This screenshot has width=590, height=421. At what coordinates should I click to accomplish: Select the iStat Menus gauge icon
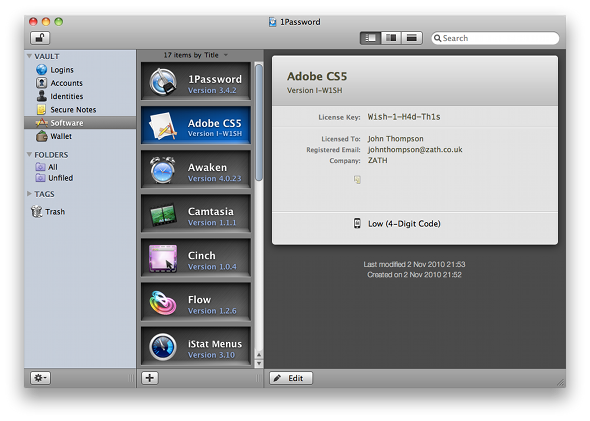tap(163, 347)
